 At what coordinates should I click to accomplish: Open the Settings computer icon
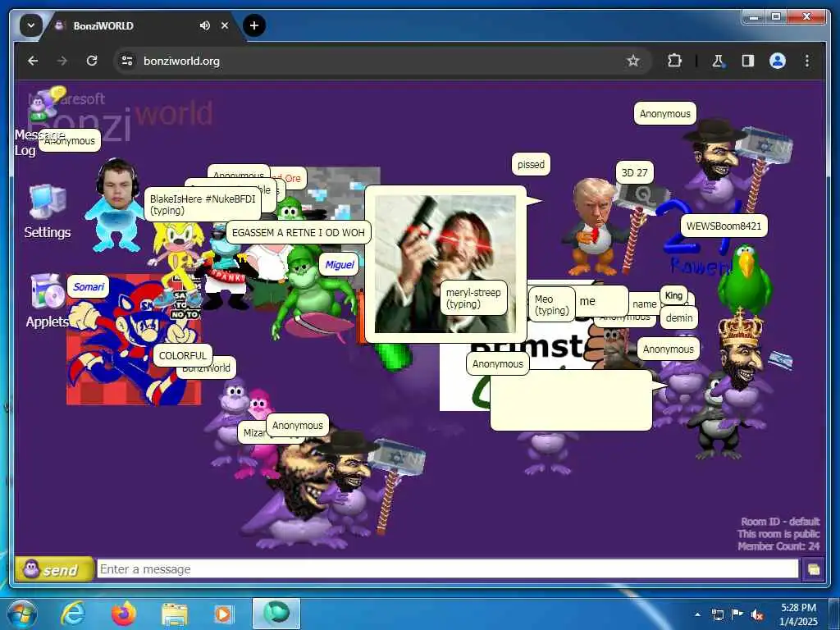pos(48,202)
